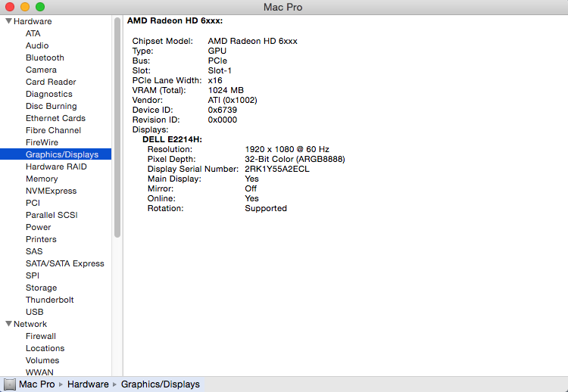Click the Pixel Depth value 32-Bit Color
568x392 pixels.
coord(295,159)
